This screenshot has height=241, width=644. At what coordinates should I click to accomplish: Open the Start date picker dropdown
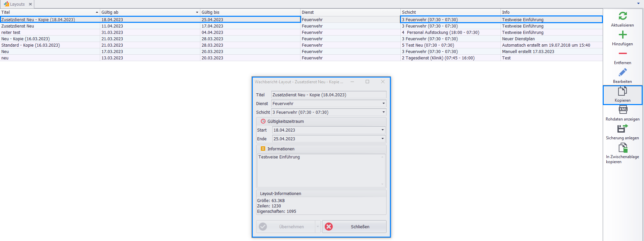383,130
